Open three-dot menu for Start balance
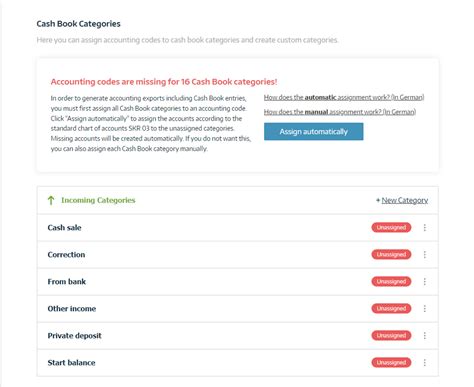The width and height of the screenshot is (474, 387). click(x=425, y=363)
